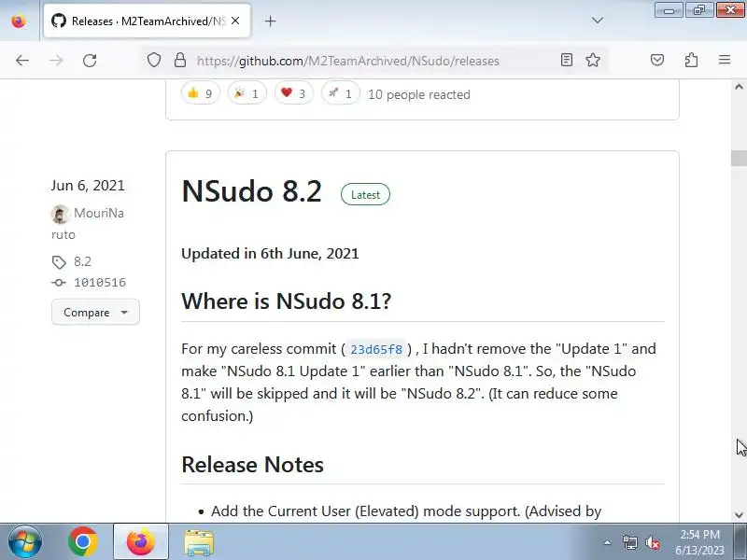Launch Chrome from the taskbar
Image resolution: width=747 pixels, height=560 pixels.
[83, 541]
